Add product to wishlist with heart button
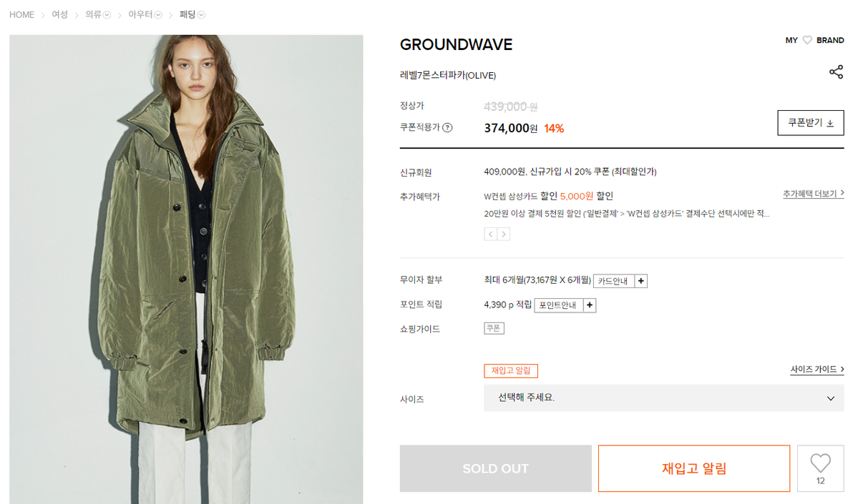 [820, 468]
